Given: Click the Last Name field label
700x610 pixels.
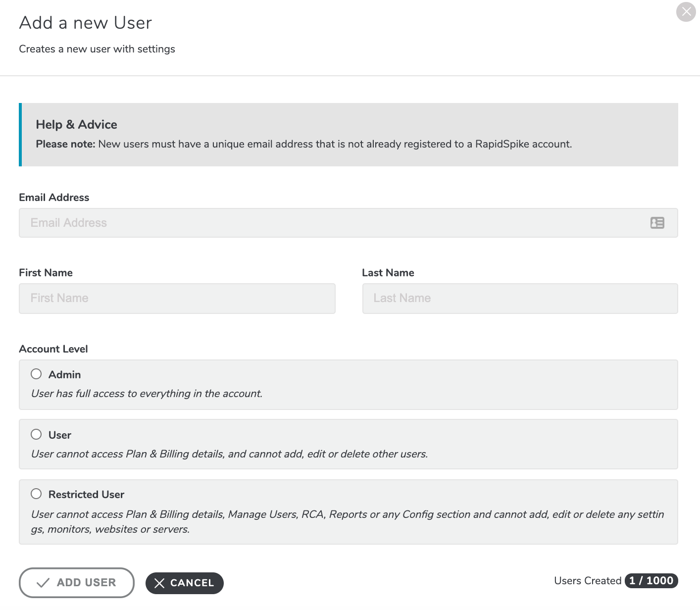Looking at the screenshot, I should 388,272.
